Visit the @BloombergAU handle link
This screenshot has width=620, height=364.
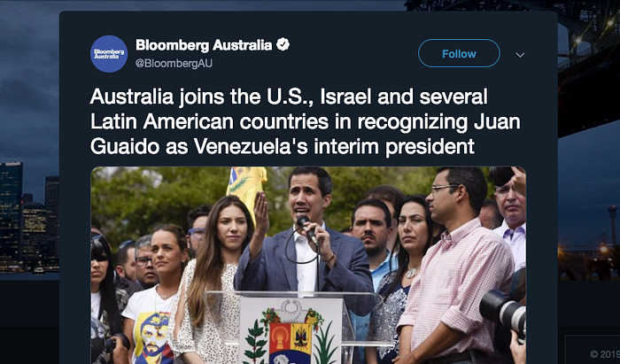point(174,64)
